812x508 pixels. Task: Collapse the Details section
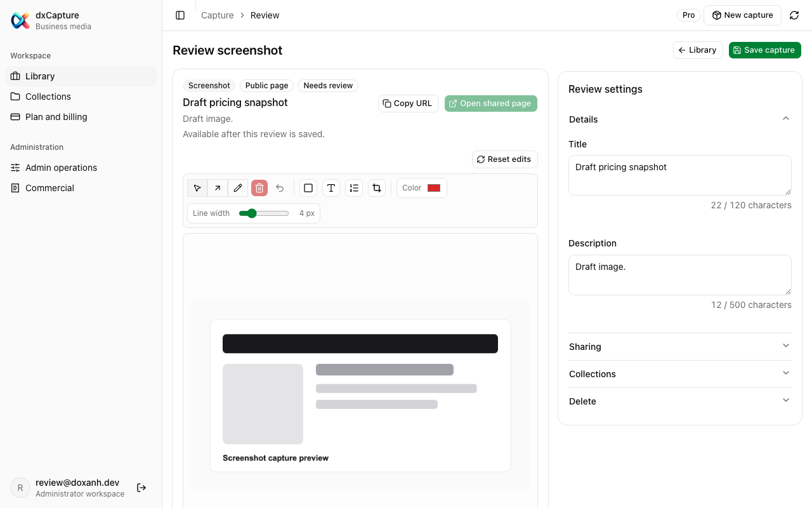[x=680, y=119]
